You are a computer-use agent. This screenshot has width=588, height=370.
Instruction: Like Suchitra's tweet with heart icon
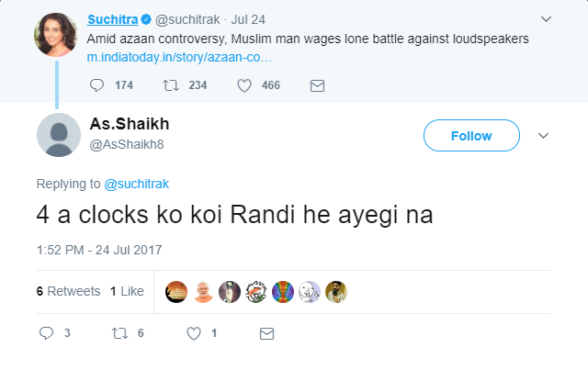click(x=244, y=85)
